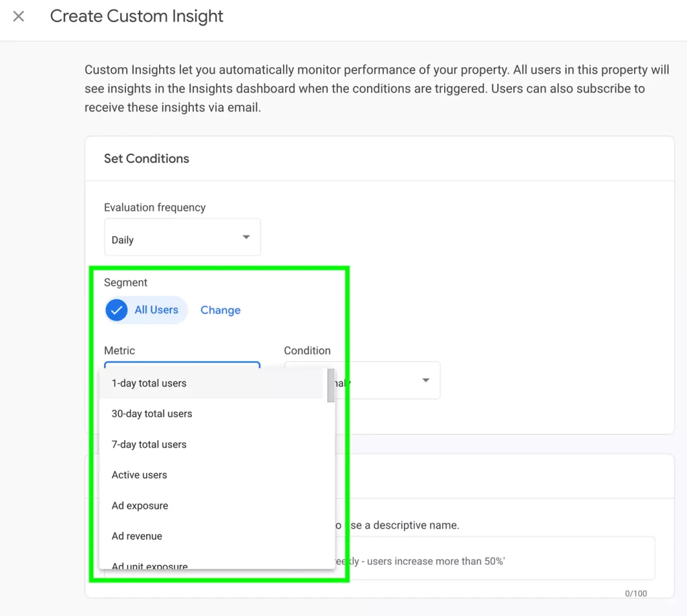Click the blue checkmark icon on All Users chip
Viewport: 687px width, 616px height.
tap(117, 310)
